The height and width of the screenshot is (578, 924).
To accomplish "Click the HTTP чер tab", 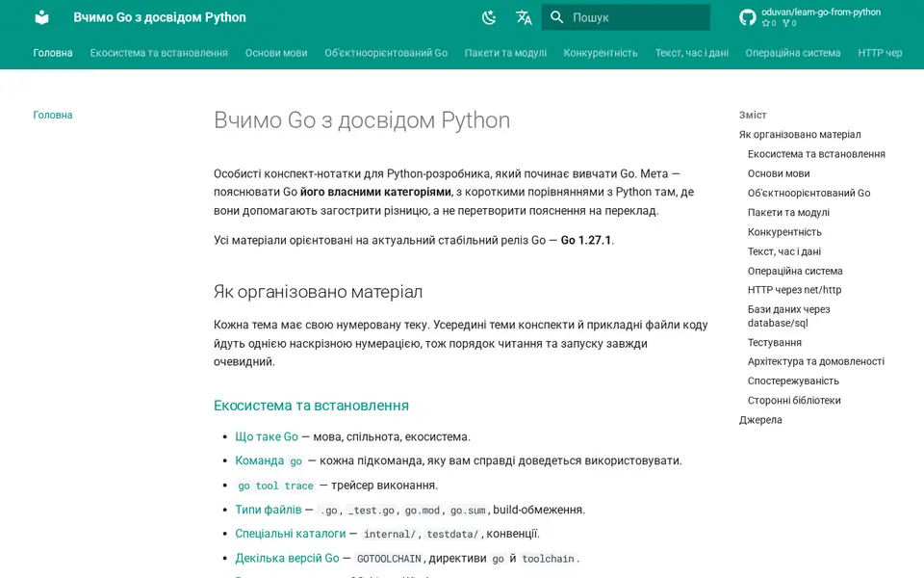I will coord(880,52).
